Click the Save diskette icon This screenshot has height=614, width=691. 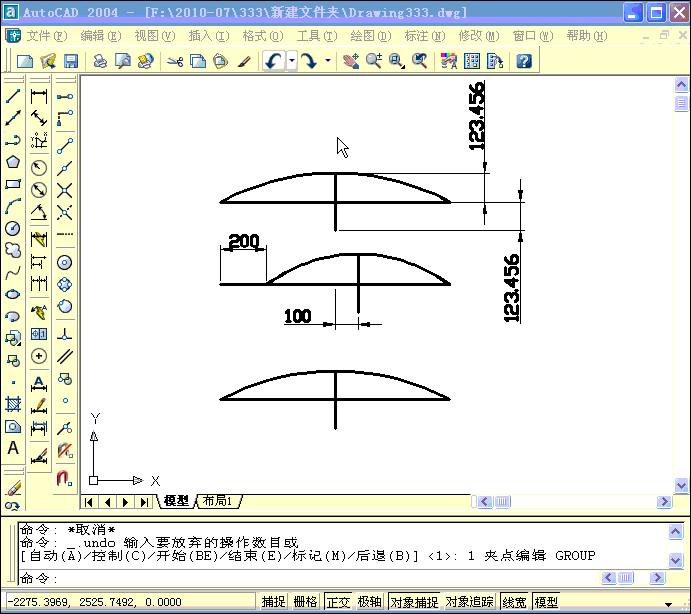click(x=71, y=61)
